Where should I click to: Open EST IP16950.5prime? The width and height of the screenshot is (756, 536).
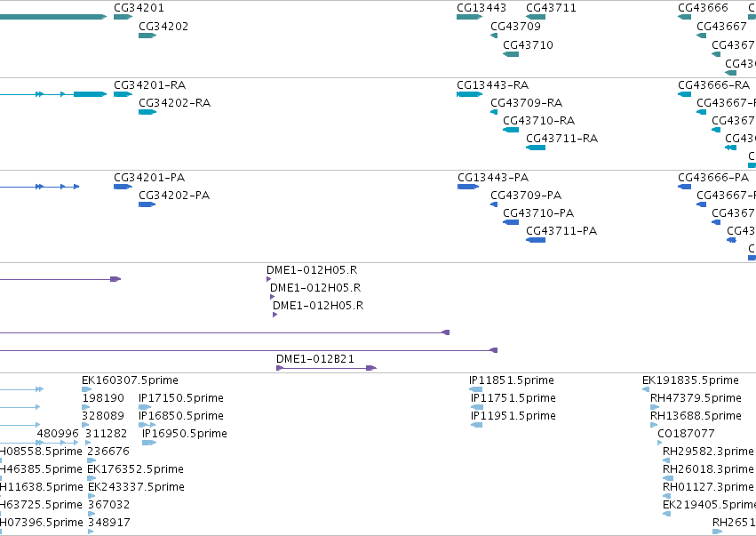149,443
